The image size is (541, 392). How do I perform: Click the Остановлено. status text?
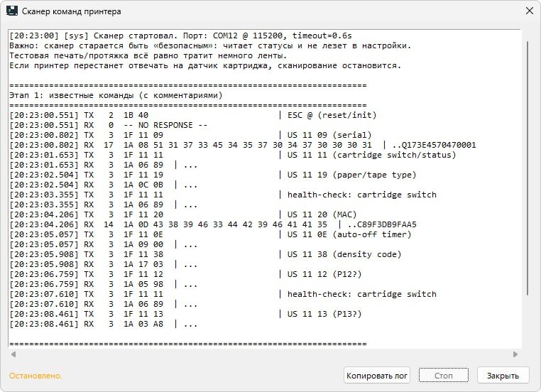coord(35,376)
